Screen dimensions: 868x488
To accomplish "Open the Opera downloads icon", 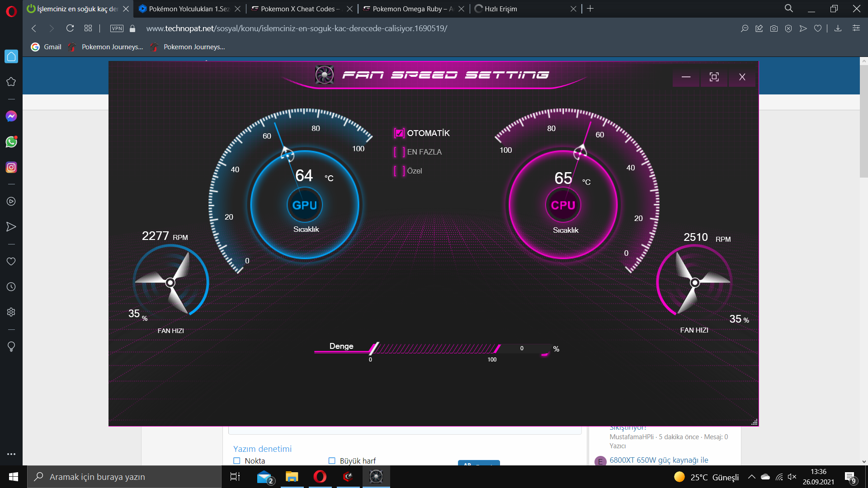I will pyautogui.click(x=838, y=28).
